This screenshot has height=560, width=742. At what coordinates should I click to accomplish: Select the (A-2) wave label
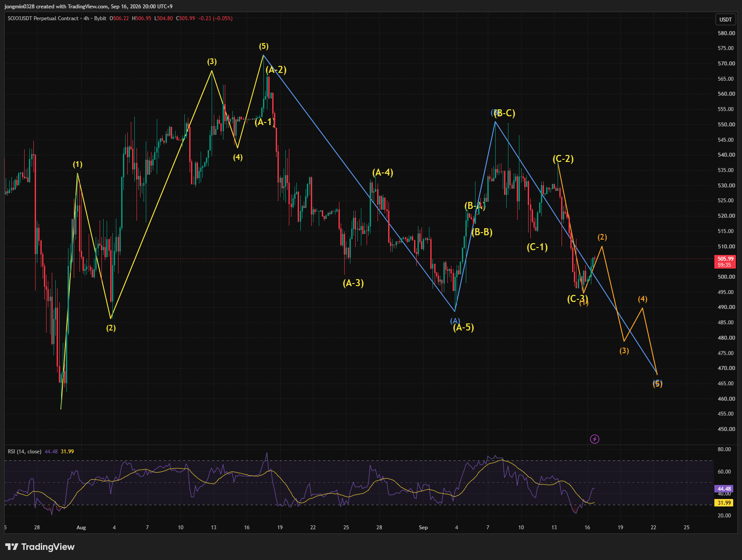276,70
